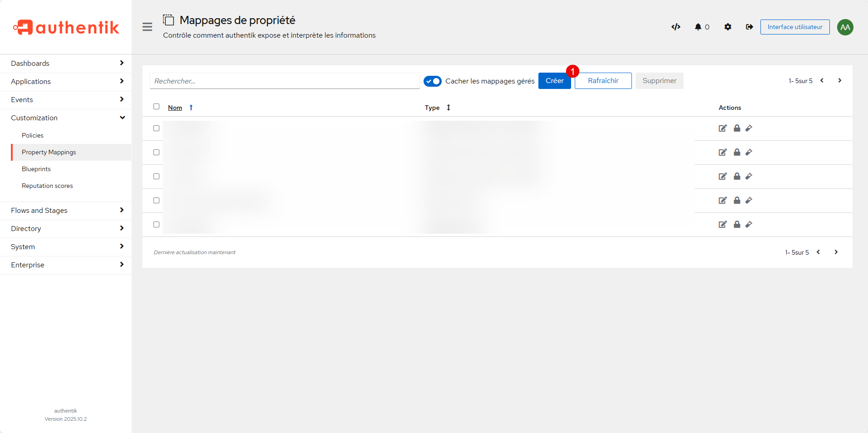Expand the Dashboards sidebar section
The height and width of the screenshot is (433, 868).
click(x=66, y=64)
